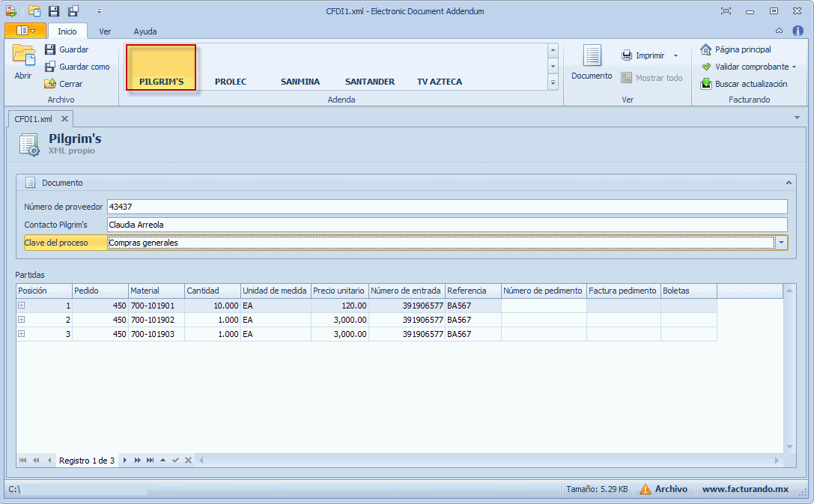Open the Ayuda ribbon tab
814x504 pixels.
145,31
